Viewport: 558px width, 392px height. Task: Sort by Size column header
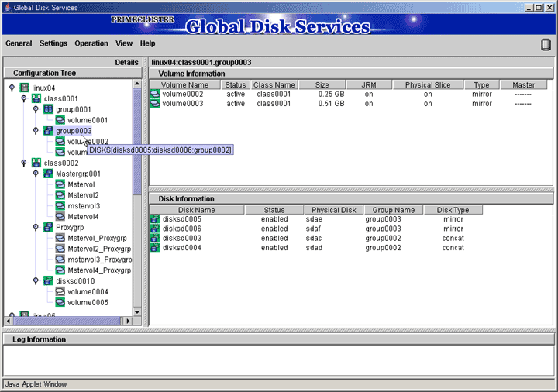point(322,84)
